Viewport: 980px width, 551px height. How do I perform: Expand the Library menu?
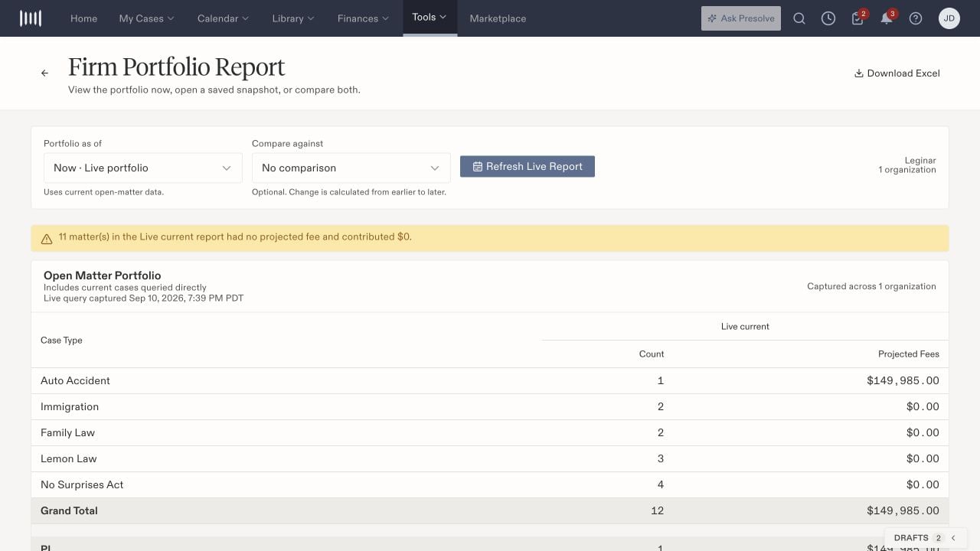[x=293, y=18]
